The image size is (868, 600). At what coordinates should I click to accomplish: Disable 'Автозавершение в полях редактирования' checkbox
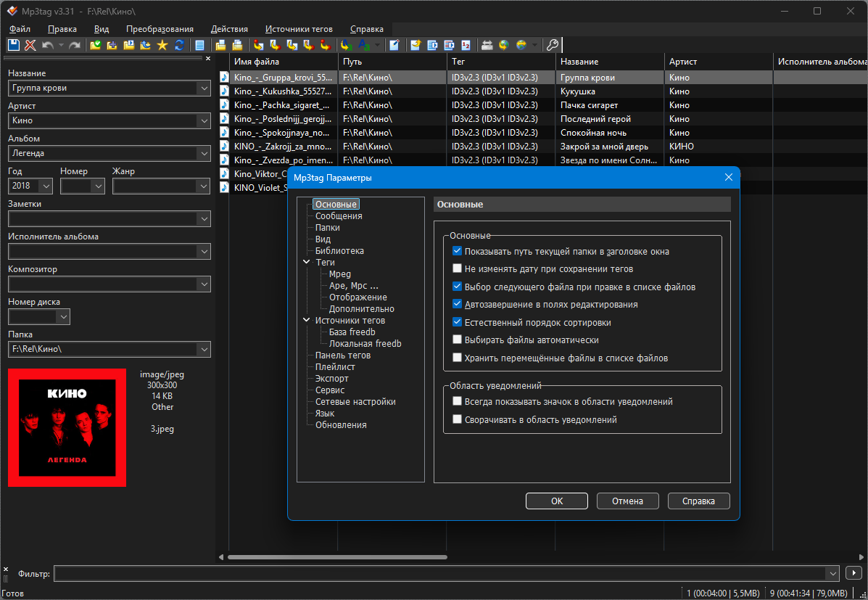(x=457, y=304)
